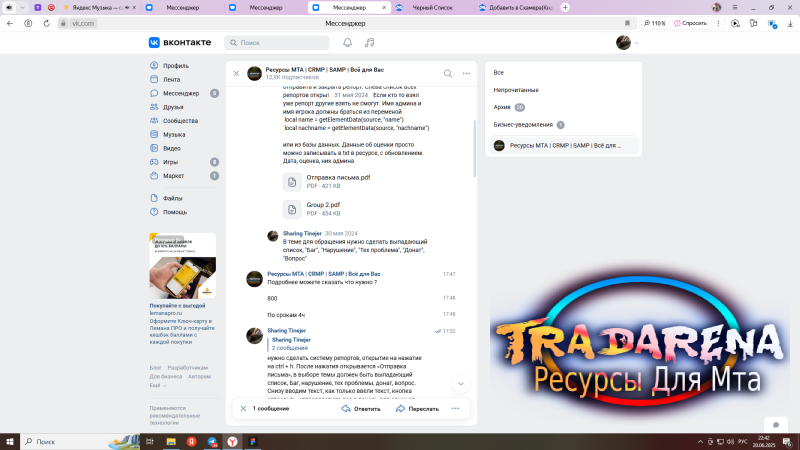This screenshot has height=450, width=800.
Task: Open the Group 2.pdf attachment icon
Action: pos(292,209)
